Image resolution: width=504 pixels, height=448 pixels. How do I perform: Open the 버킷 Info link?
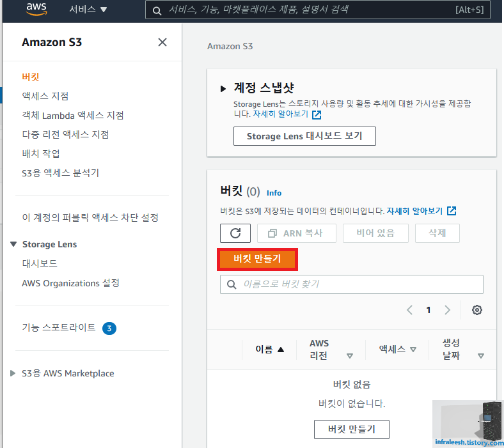point(274,193)
